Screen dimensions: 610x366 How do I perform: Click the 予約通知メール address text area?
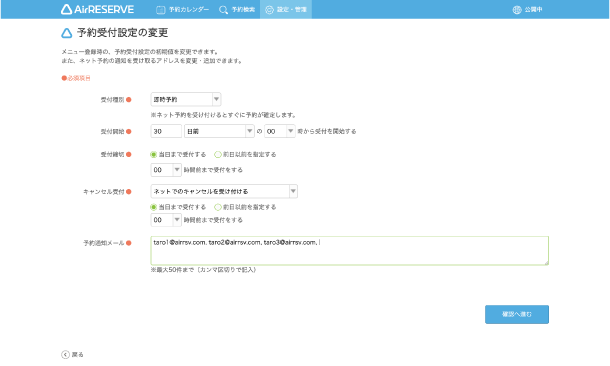(x=350, y=251)
